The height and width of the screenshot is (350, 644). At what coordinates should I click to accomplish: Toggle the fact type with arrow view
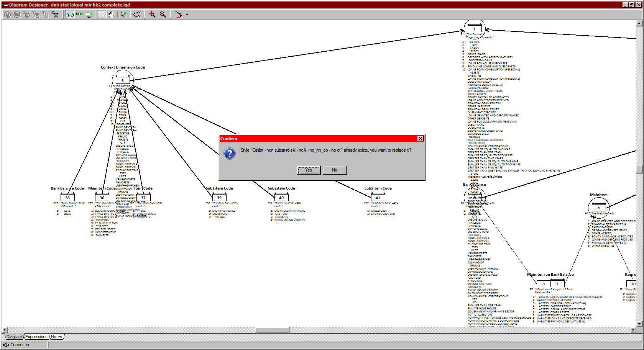pyautogui.click(x=89, y=15)
